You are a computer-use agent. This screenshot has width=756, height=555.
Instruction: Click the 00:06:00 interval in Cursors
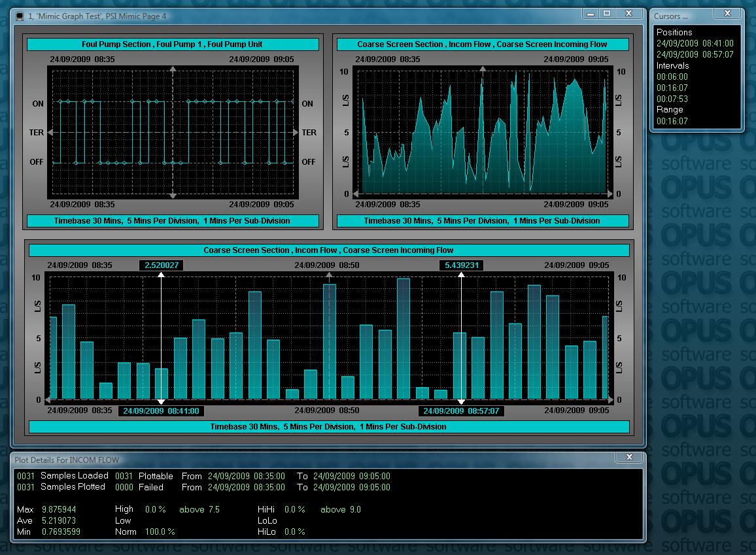pos(672,76)
